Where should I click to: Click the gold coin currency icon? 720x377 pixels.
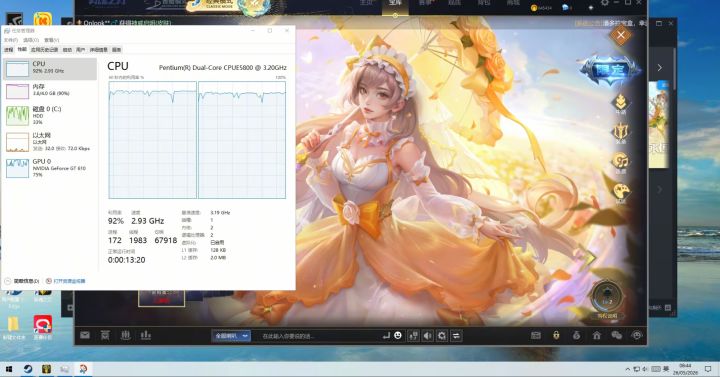coord(534,7)
